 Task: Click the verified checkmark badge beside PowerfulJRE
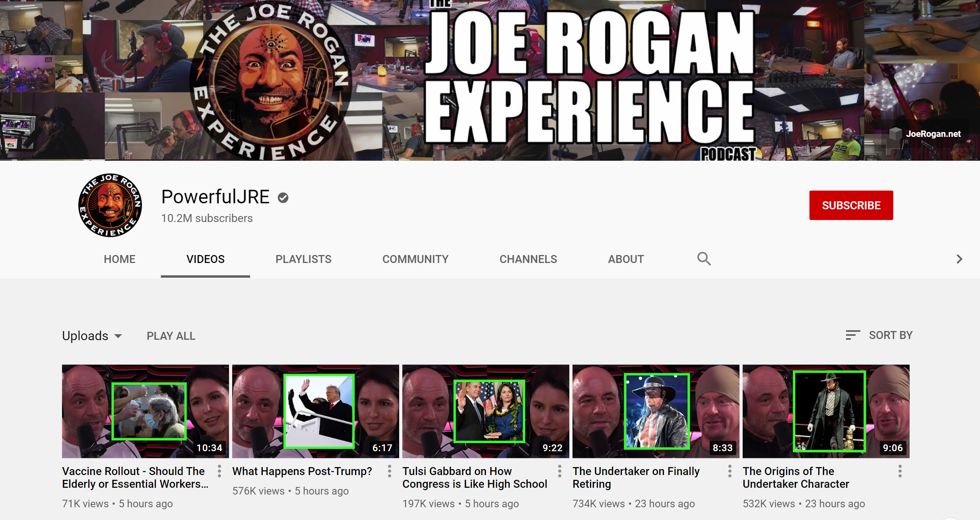(x=283, y=197)
